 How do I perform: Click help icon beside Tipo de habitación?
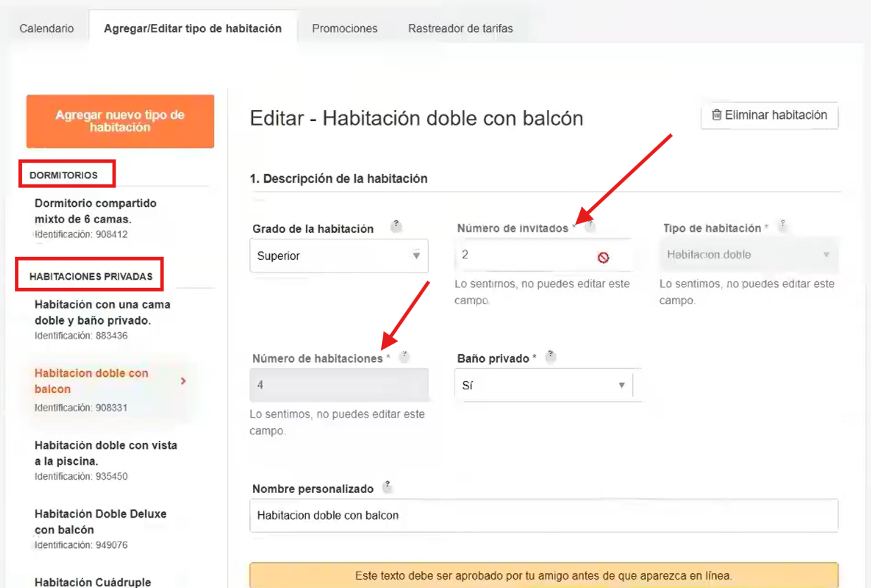[782, 226]
